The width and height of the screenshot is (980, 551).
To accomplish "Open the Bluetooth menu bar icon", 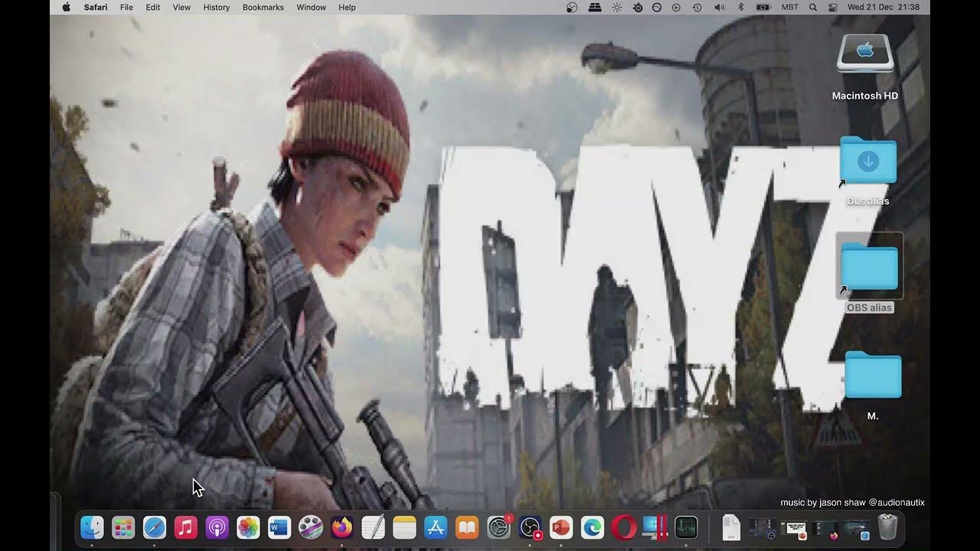I will click(x=740, y=7).
